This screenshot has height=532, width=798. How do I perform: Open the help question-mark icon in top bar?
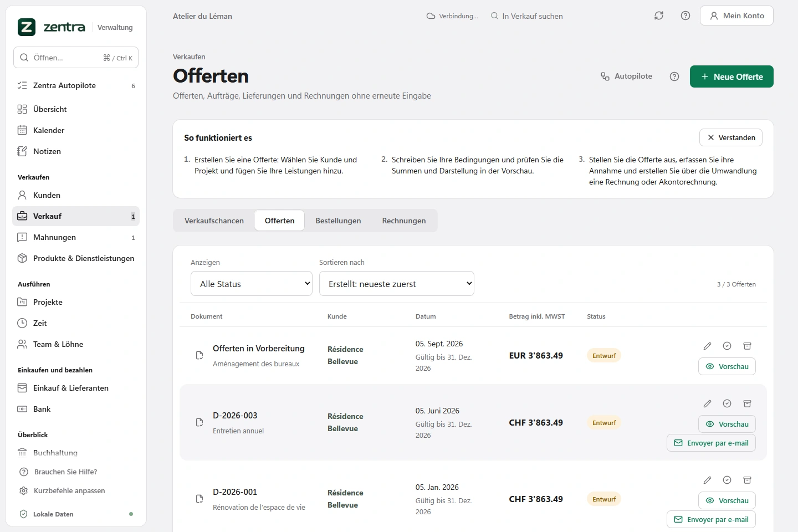pos(686,16)
